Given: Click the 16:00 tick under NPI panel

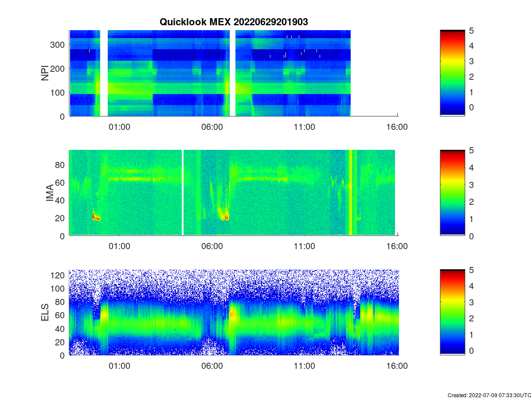Looking at the screenshot, I should pyautogui.click(x=397, y=127).
